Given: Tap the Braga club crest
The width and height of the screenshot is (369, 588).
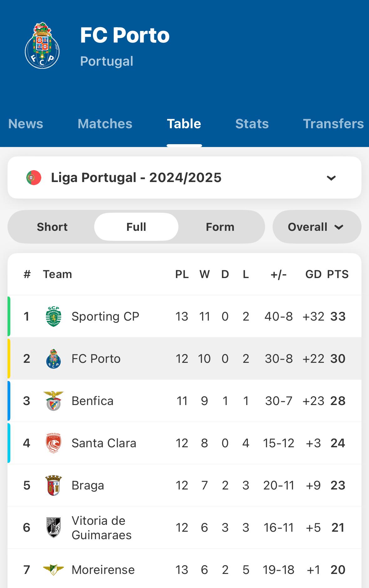Looking at the screenshot, I should (54, 485).
